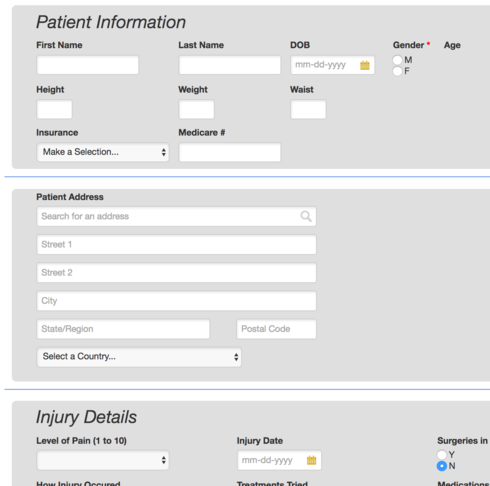Click the State/Region input field
The image size is (490, 486).
[123, 329]
